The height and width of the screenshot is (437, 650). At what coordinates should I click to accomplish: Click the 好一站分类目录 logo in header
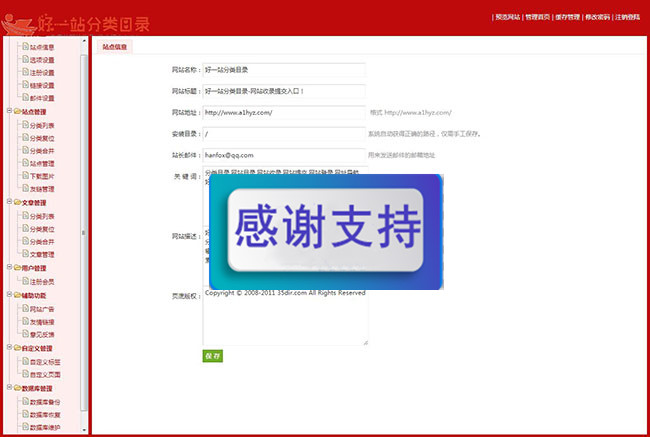[75, 24]
